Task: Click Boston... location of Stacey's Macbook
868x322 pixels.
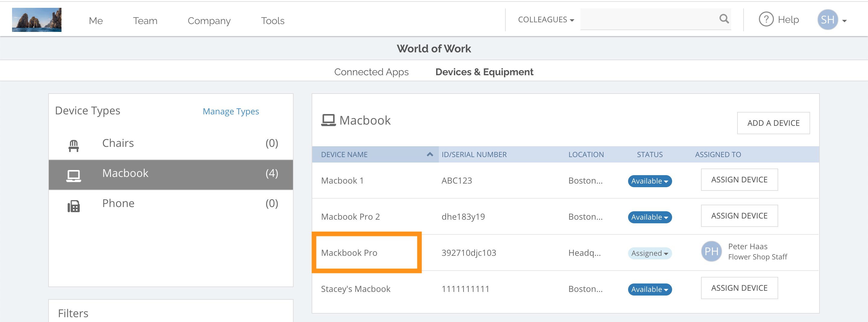Action: pos(585,289)
